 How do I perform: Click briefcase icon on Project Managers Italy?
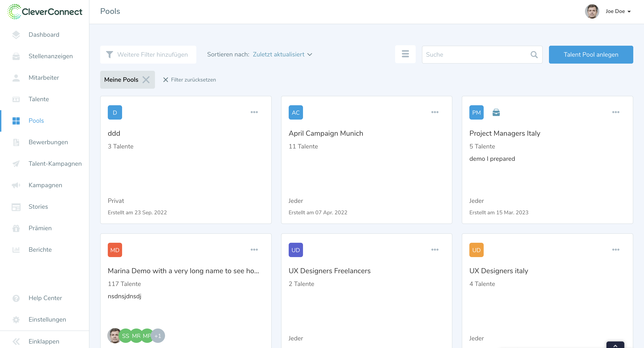496,113
